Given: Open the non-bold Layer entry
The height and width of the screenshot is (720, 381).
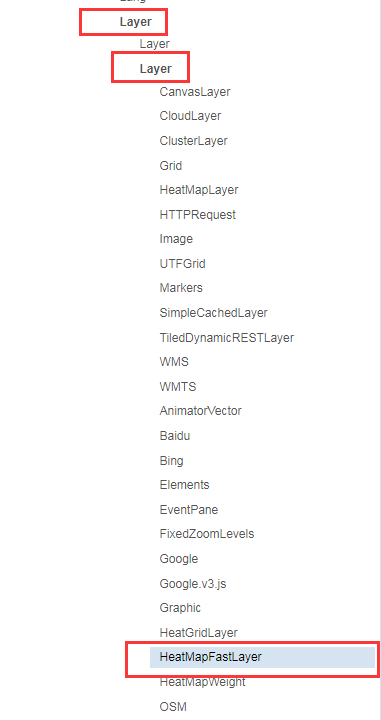Looking at the screenshot, I should 155,44.
